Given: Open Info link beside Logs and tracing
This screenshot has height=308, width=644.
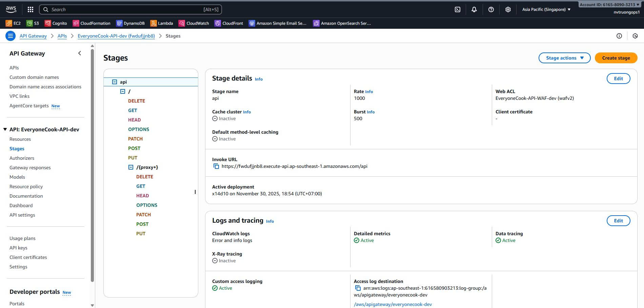Looking at the screenshot, I should click(x=270, y=221).
